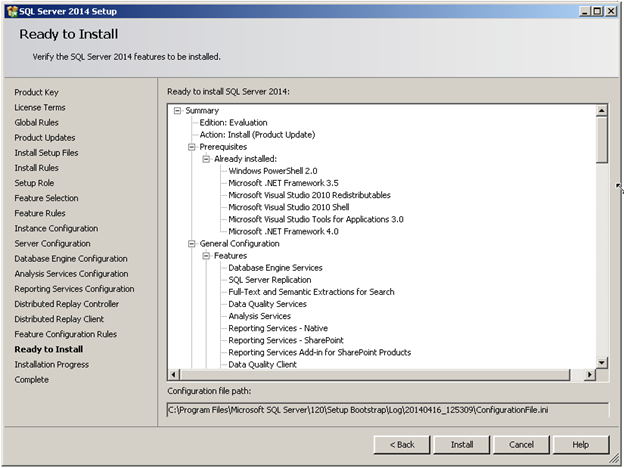Screen dimensions: 624x468
Task: Select 'Microsoft .NET Framework 3.5' row
Action: (x=283, y=183)
